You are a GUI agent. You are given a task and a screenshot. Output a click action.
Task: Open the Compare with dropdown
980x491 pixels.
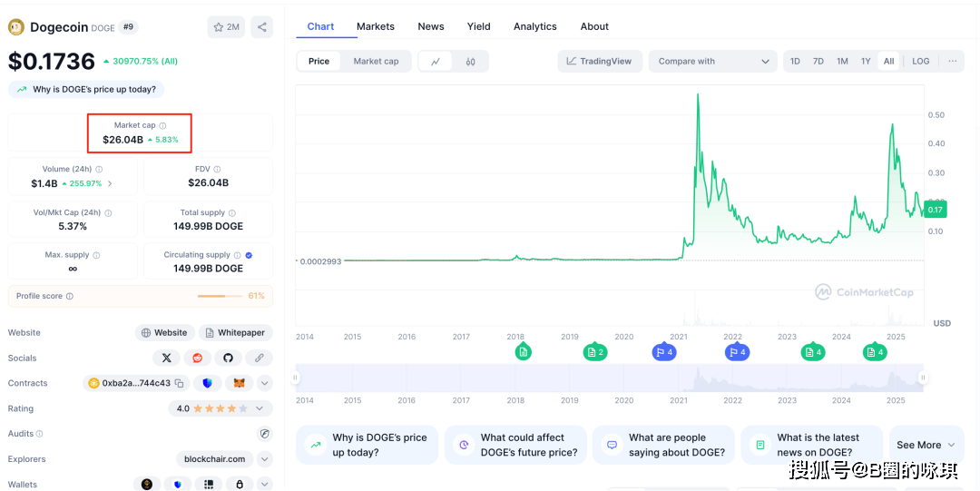pyautogui.click(x=713, y=62)
